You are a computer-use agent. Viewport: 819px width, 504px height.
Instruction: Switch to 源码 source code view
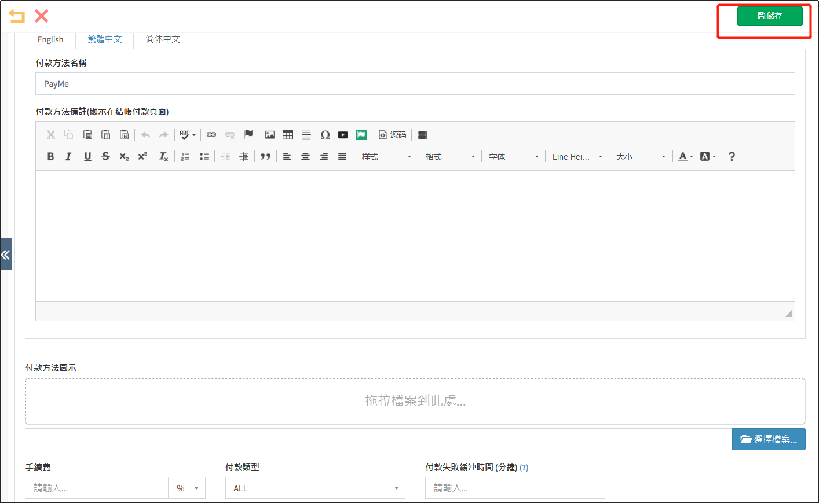[x=393, y=135]
